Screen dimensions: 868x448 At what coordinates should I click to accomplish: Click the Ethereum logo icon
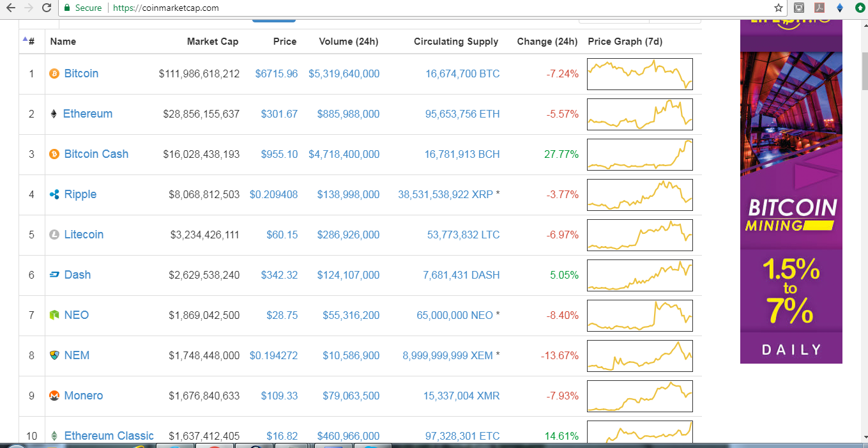point(54,114)
